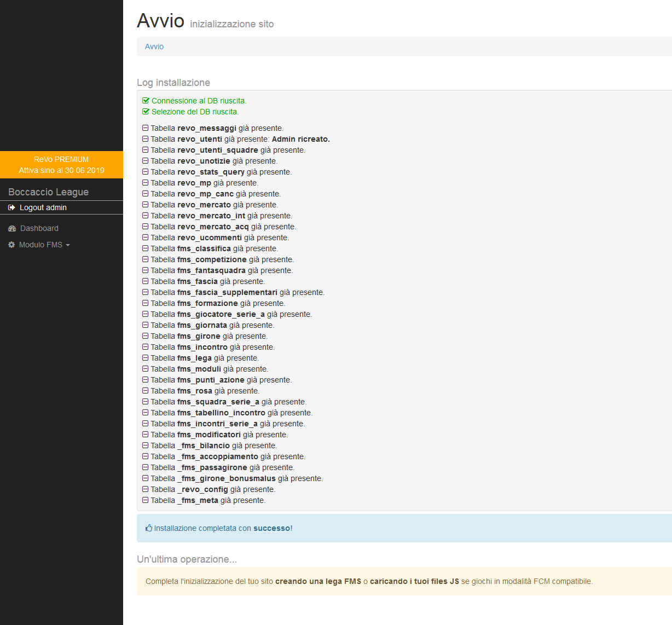The height and width of the screenshot is (625, 672).
Task: Click green check icon beside Connessione al DB
Action: pyautogui.click(x=146, y=101)
